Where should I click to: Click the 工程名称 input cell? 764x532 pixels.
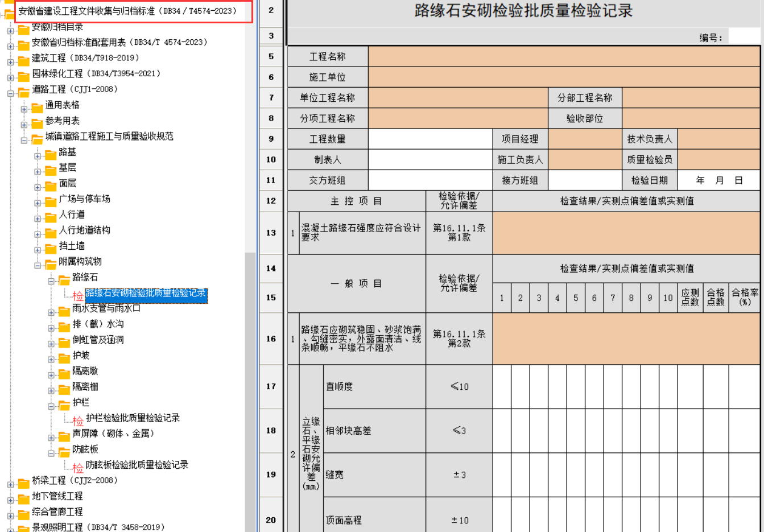click(563, 56)
